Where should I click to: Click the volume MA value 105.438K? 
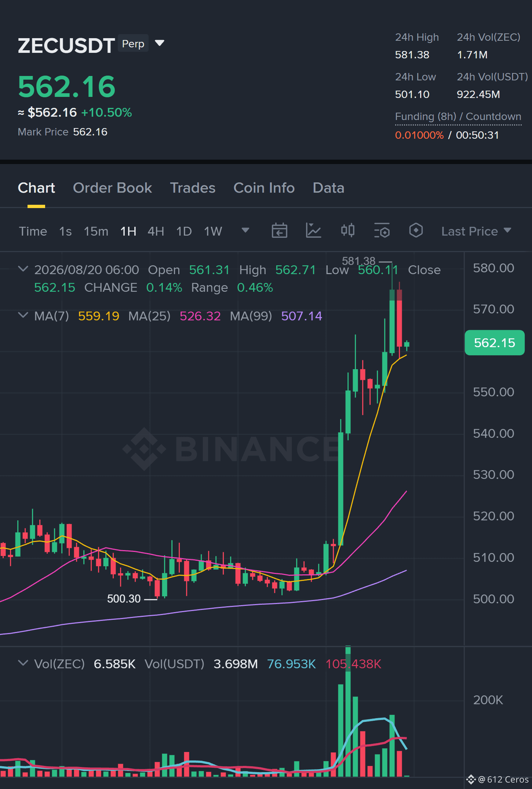(353, 664)
